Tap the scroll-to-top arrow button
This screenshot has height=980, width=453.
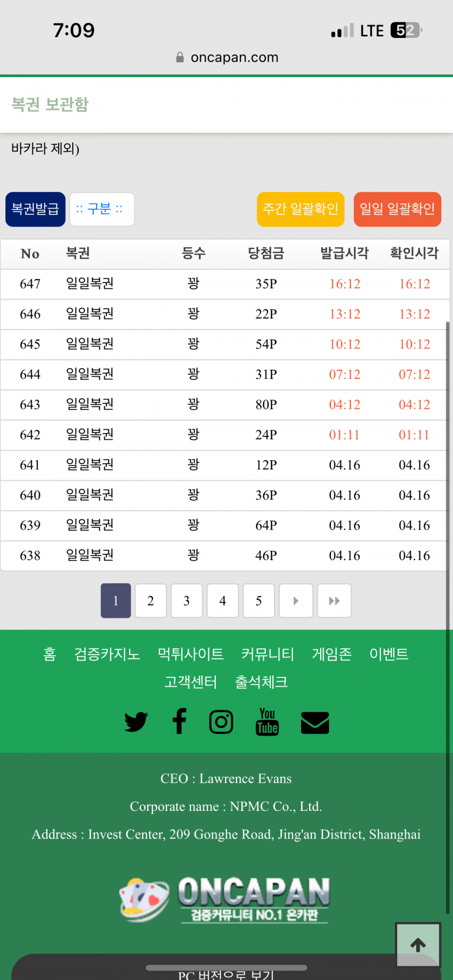pos(418,945)
